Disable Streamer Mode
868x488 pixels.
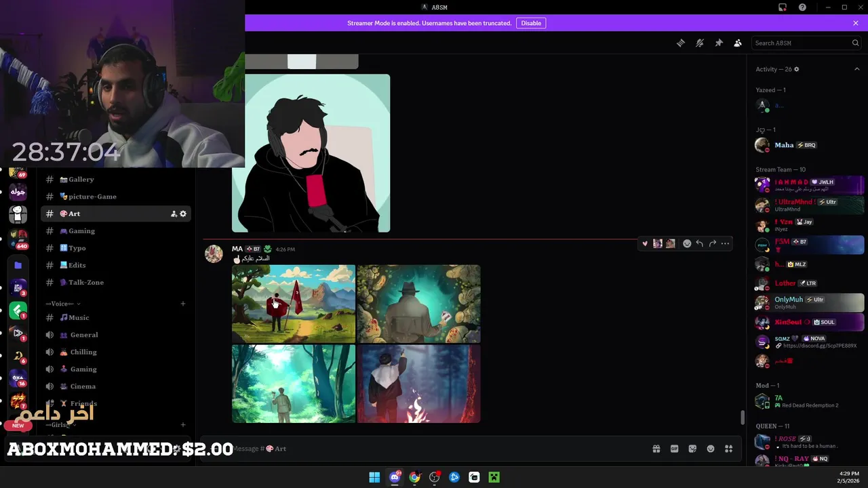(531, 23)
